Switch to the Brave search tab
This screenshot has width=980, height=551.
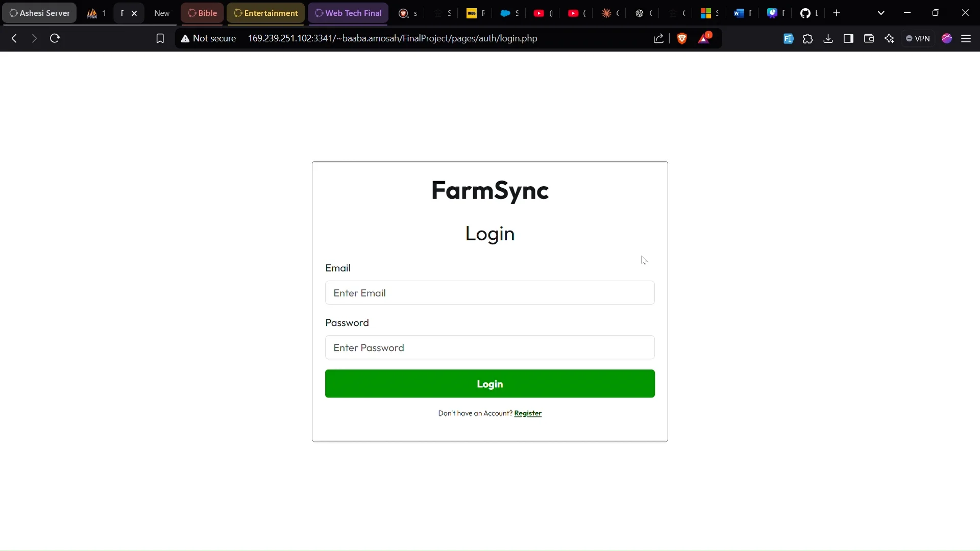pos(408,13)
